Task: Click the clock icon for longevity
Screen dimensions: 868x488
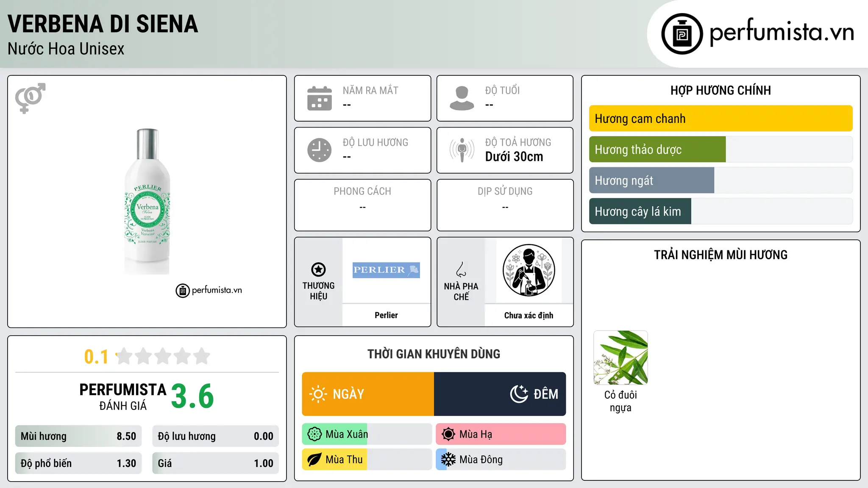Action: (320, 150)
